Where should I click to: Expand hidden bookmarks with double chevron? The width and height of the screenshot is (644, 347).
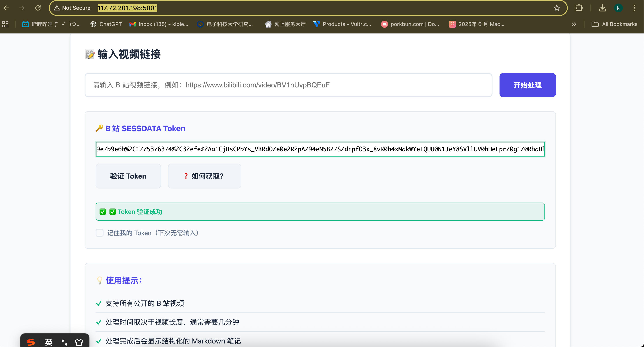pyautogui.click(x=574, y=24)
